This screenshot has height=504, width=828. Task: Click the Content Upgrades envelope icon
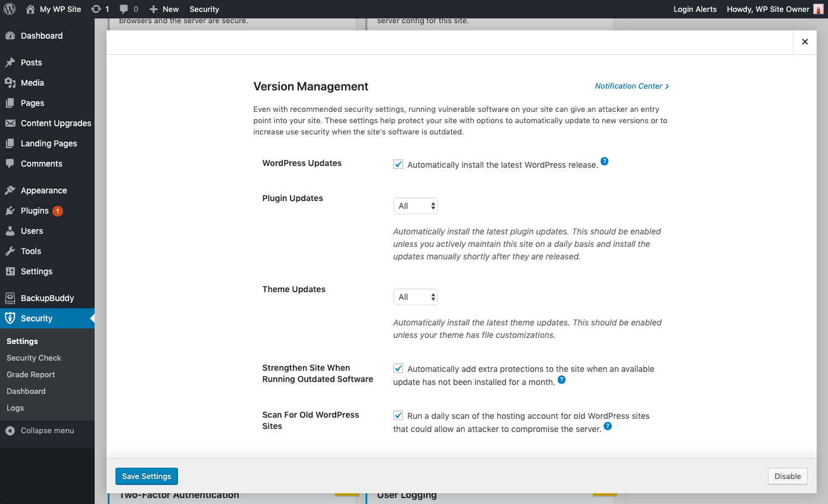click(10, 123)
